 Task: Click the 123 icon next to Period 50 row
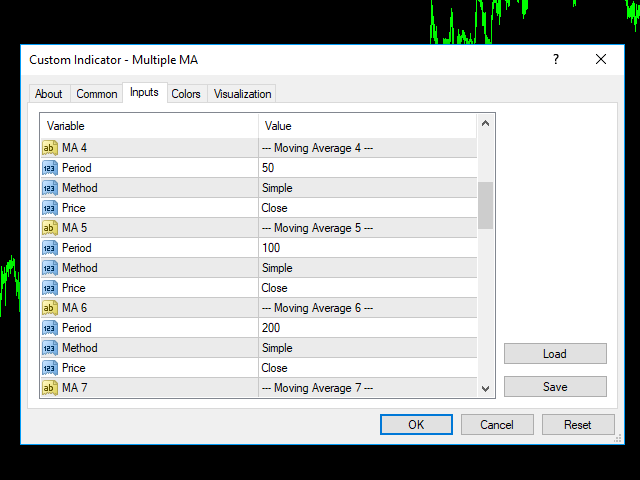tap(50, 168)
